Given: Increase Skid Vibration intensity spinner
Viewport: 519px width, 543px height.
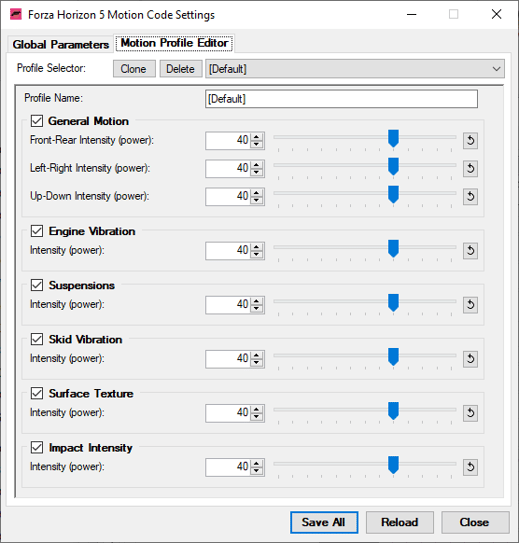Looking at the screenshot, I should tap(256, 355).
